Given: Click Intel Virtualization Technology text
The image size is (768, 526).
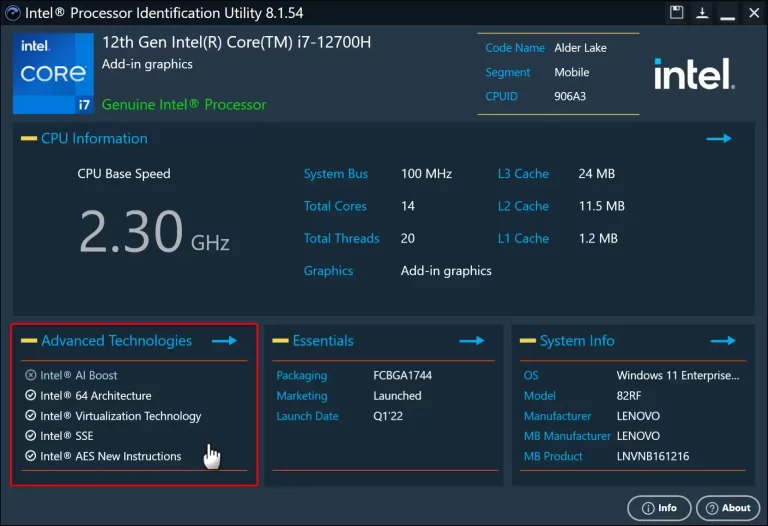Looking at the screenshot, I should pyautogui.click(x=120, y=416).
